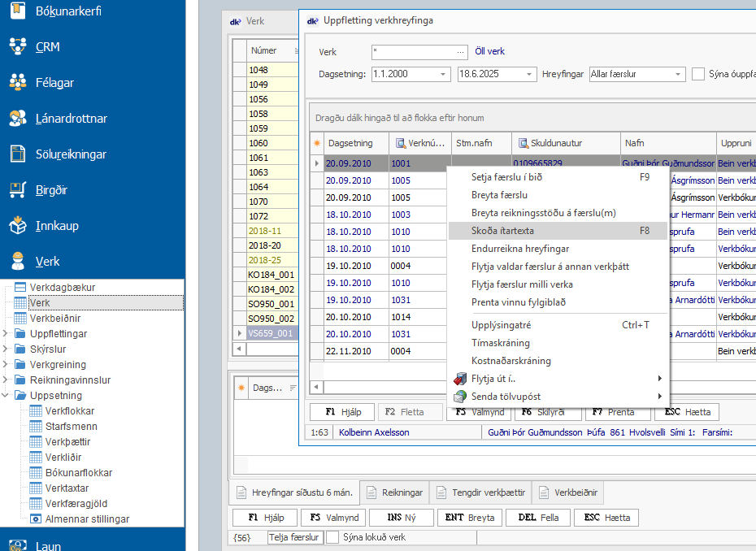
Task: Click the Innkaup purchasing icon
Action: coord(18,225)
